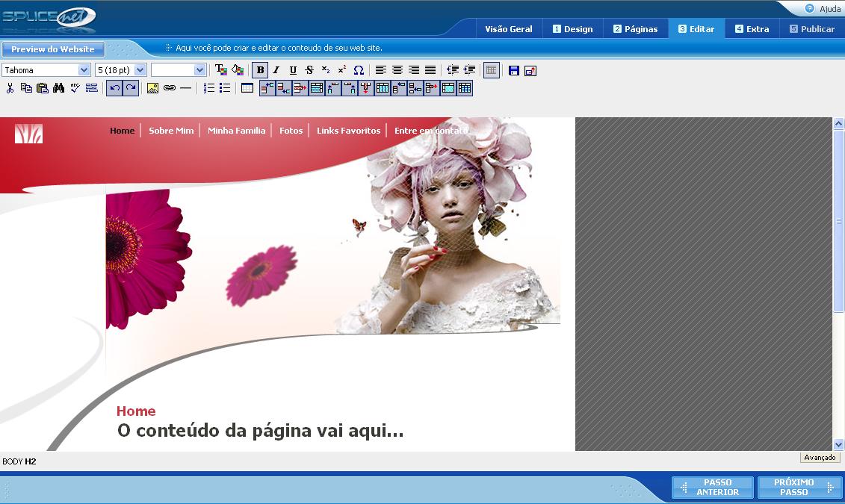
Task: Insert a table using the table icon
Action: [x=247, y=88]
